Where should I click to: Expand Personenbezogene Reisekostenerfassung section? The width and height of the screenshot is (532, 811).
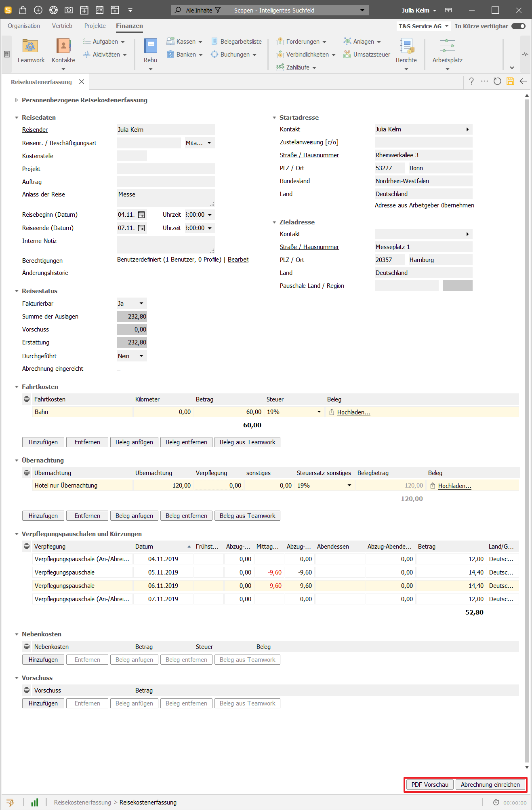coord(17,100)
